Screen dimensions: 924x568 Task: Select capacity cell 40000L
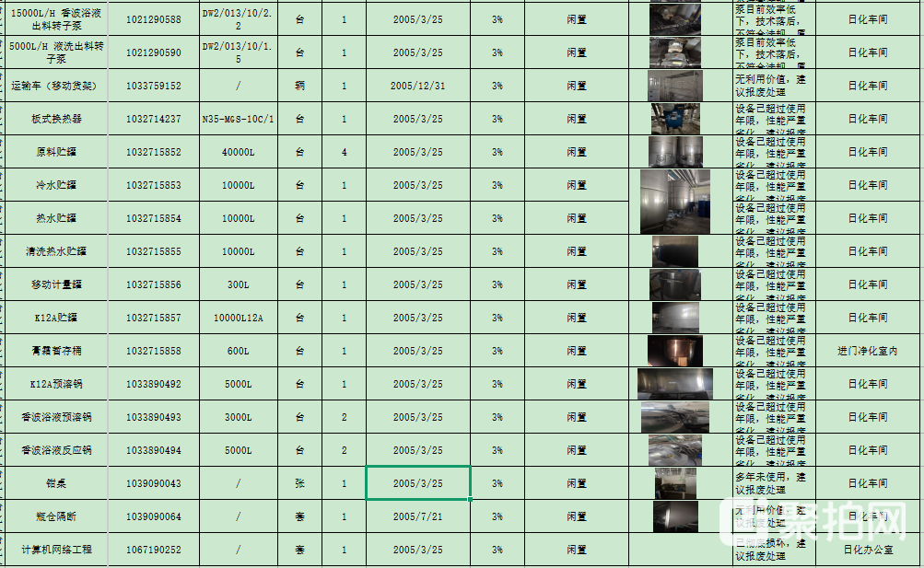238,152
